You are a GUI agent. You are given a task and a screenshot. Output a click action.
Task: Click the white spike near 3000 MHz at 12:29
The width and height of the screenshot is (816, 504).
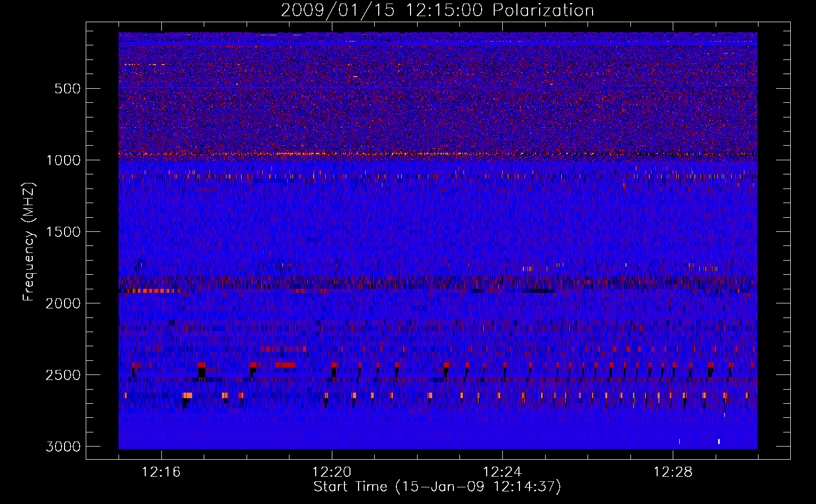(x=719, y=442)
